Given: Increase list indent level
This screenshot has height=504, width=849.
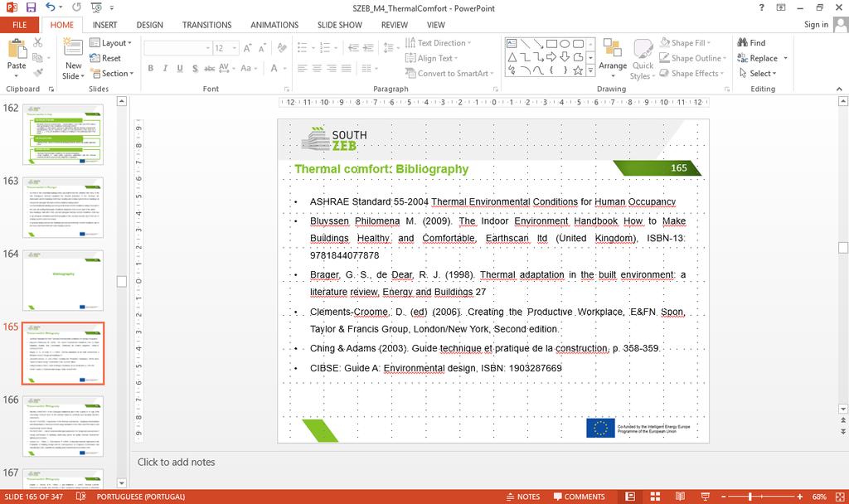Looking at the screenshot, I should pyautogui.click(x=368, y=47).
